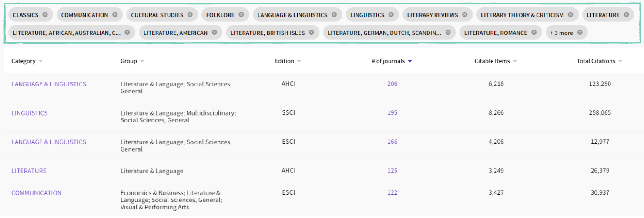Remove the LINGUISTICS filter chip
644x218 pixels.
[391, 15]
